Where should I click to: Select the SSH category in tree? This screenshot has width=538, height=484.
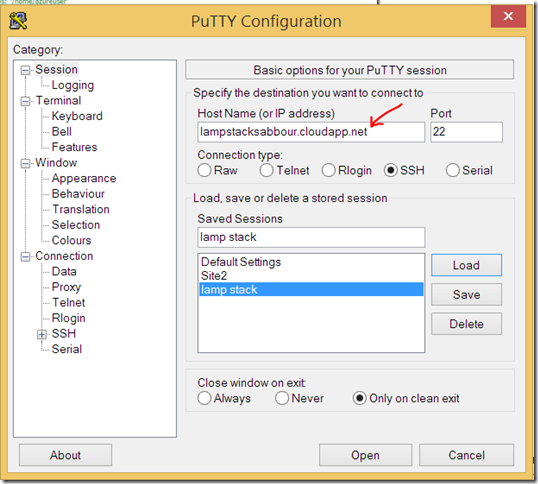(63, 333)
